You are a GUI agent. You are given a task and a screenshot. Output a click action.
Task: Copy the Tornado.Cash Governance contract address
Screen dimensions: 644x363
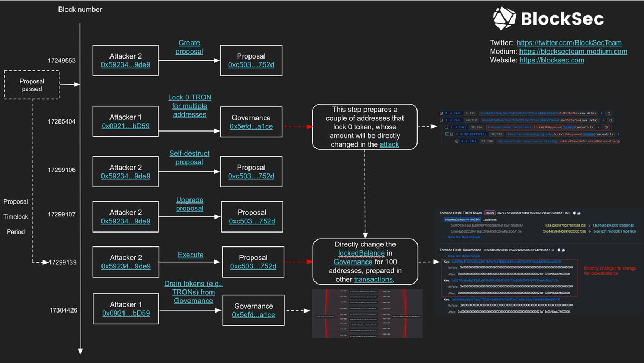559,250
